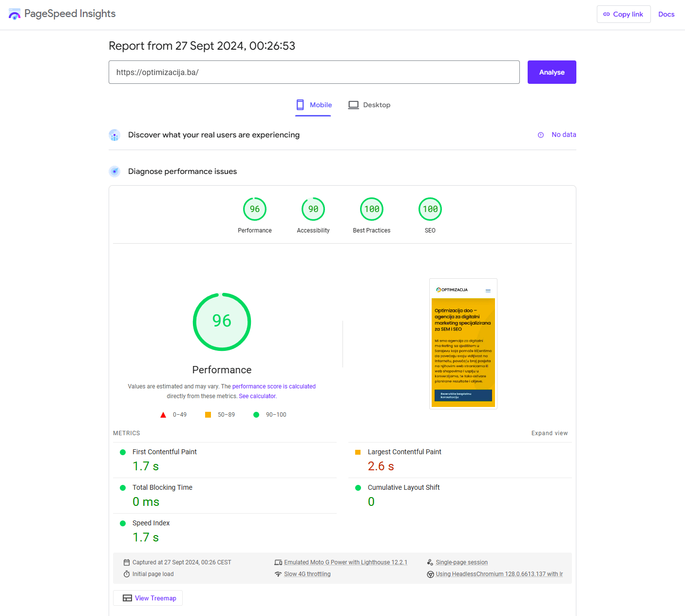Click the No data info icon
Viewport: 685px width, 616px height.
pyautogui.click(x=541, y=135)
